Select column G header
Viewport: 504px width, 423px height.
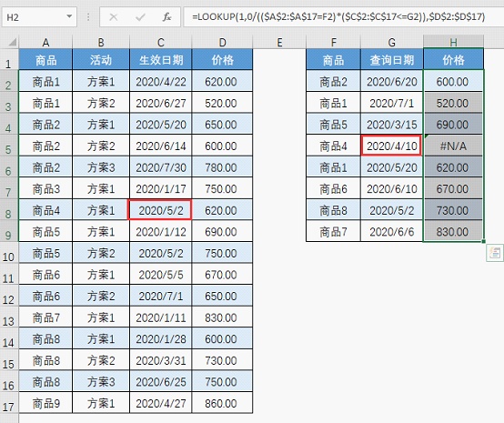392,42
